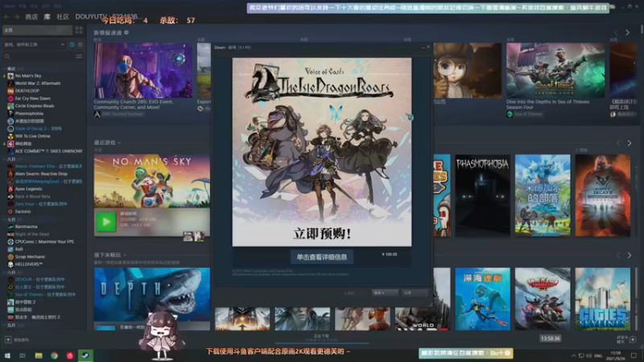
Task: Select Apex Legends in the library list
Action: [28, 189]
